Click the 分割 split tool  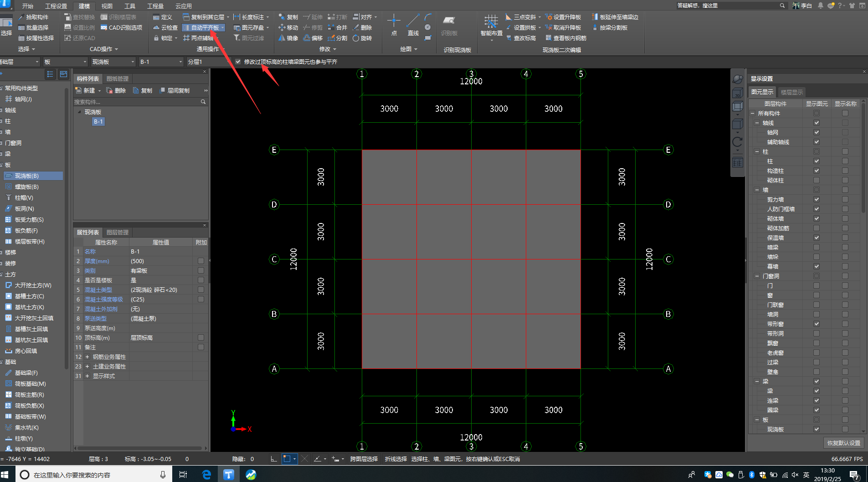[338, 38]
